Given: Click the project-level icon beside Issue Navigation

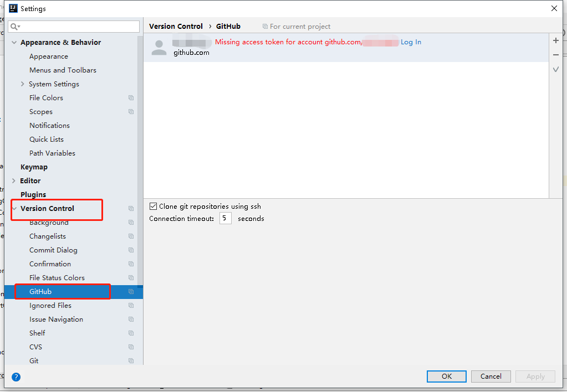Looking at the screenshot, I should (x=131, y=319).
